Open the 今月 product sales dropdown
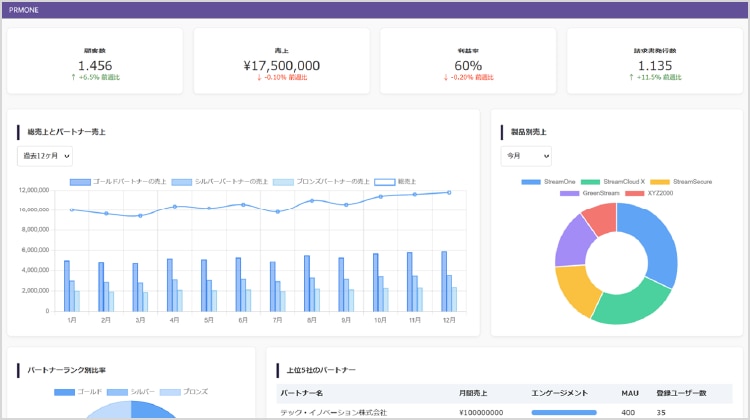 pyautogui.click(x=526, y=157)
